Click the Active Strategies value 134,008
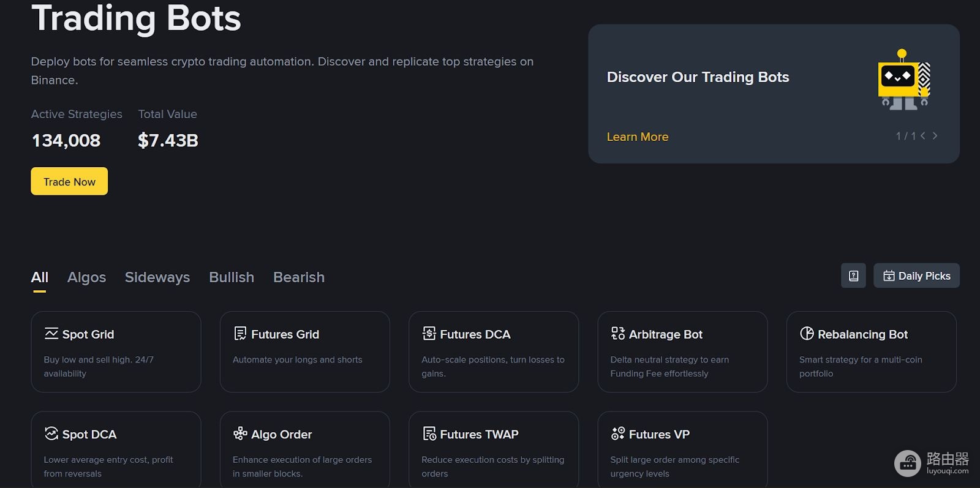Viewport: 980px width, 488px height. [x=66, y=141]
